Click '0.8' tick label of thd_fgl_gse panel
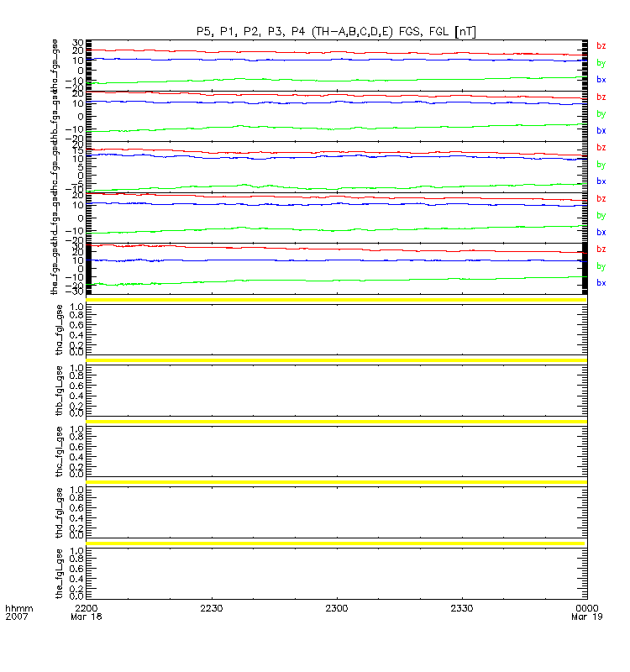Screen dimensions: 630x672 click(76, 498)
